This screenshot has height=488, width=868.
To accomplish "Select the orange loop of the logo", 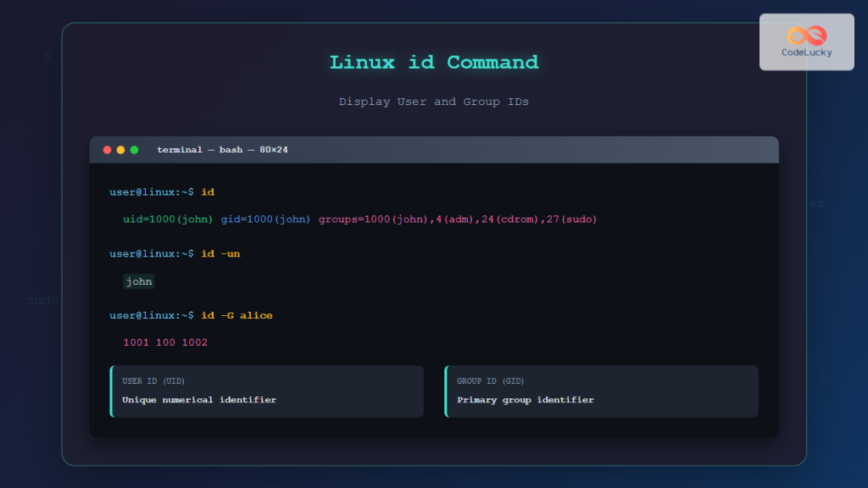I will click(x=798, y=34).
